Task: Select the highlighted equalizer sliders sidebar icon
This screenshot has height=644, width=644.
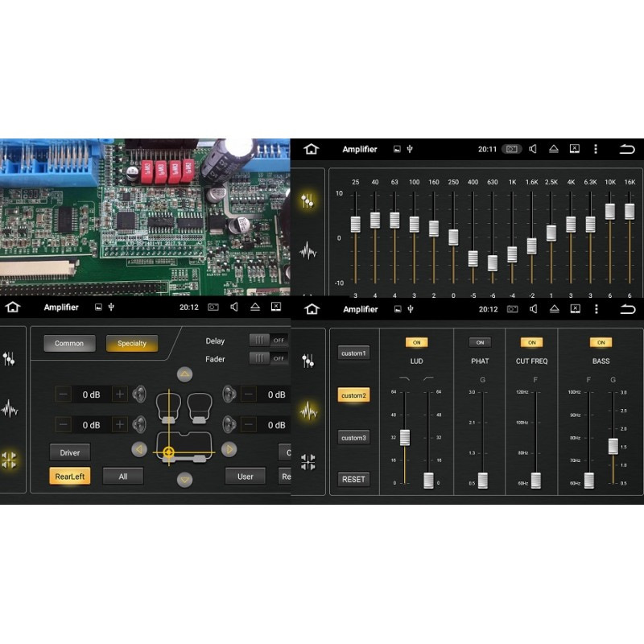Action: [x=308, y=201]
